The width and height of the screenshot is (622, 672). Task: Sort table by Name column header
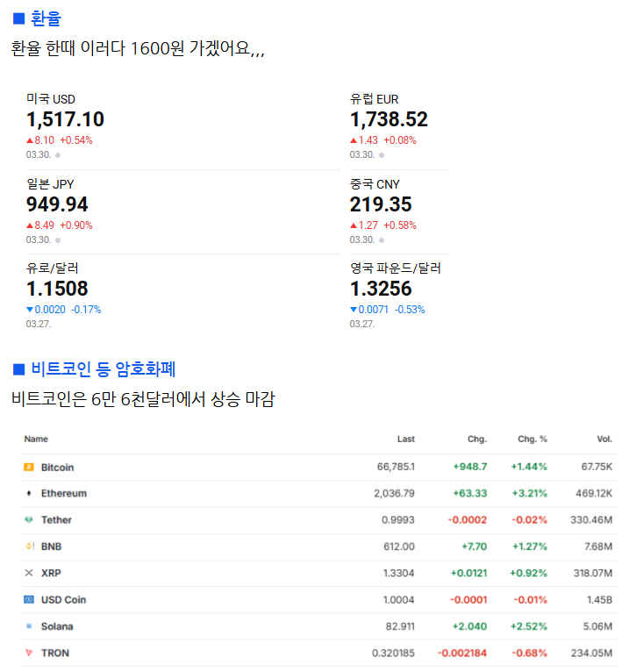coord(36,439)
